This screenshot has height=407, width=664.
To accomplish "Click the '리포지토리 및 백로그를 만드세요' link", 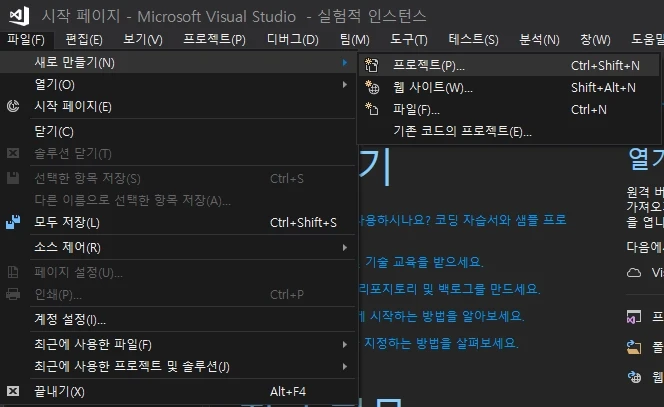I will [x=450, y=289].
